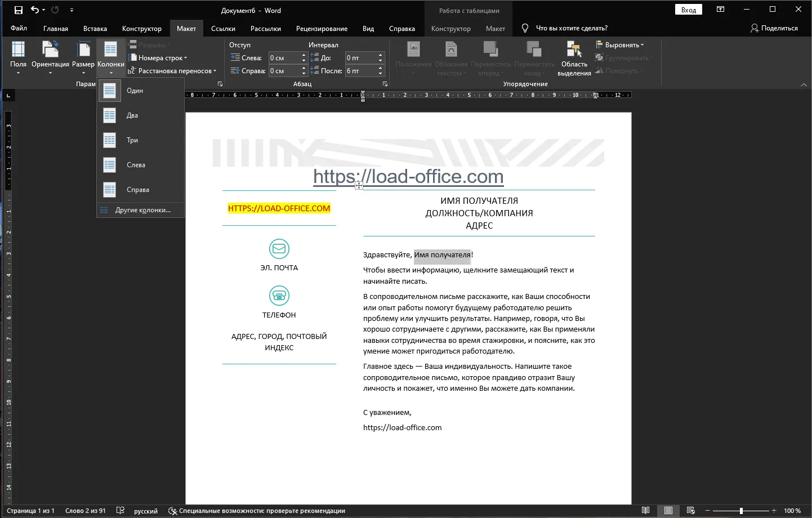Toggle the spelling check status icon
Image resolution: width=812 pixels, height=518 pixels.
[121, 511]
